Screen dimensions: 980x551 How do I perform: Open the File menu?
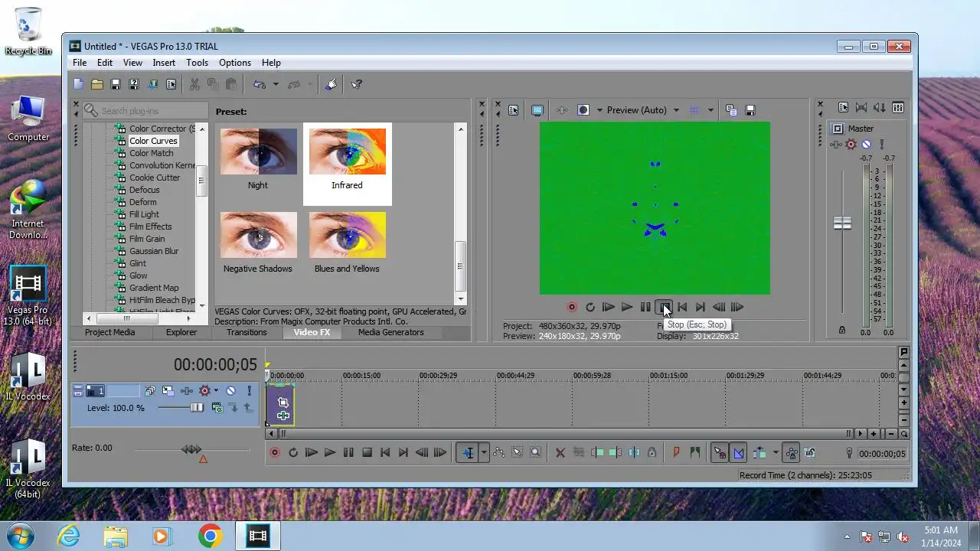(x=80, y=63)
